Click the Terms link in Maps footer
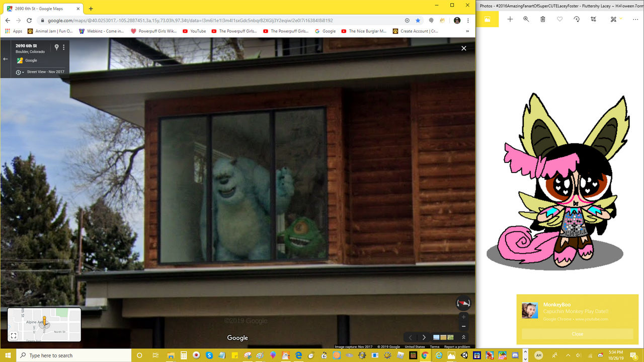Screen dimensions: 644x362 pos(434,346)
